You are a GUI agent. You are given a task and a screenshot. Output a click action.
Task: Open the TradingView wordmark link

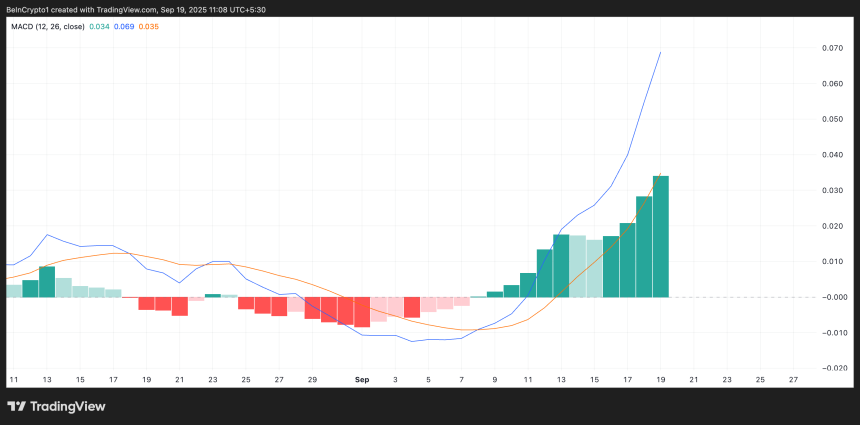(x=68, y=406)
